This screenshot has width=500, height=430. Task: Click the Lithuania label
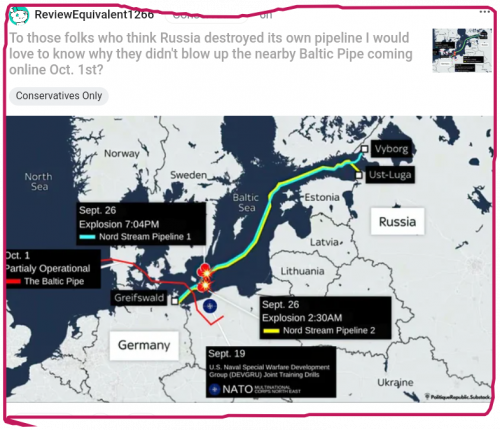click(302, 271)
